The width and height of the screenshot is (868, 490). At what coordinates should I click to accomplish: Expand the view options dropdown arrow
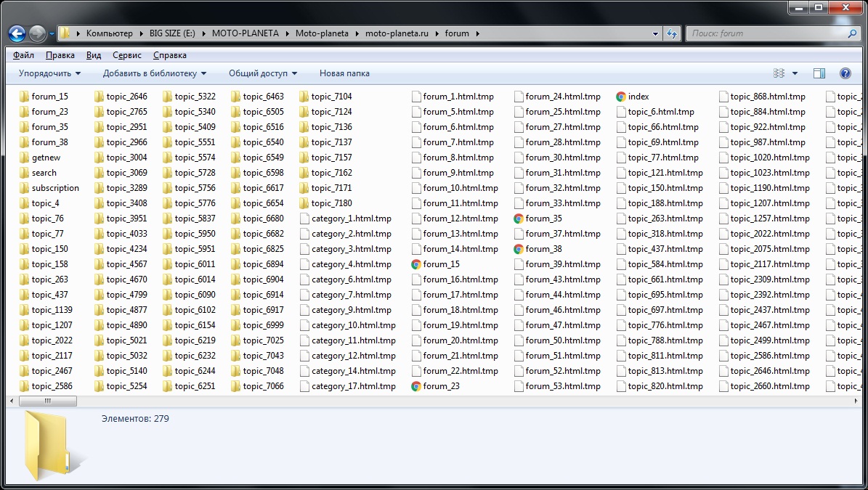pyautogui.click(x=795, y=73)
